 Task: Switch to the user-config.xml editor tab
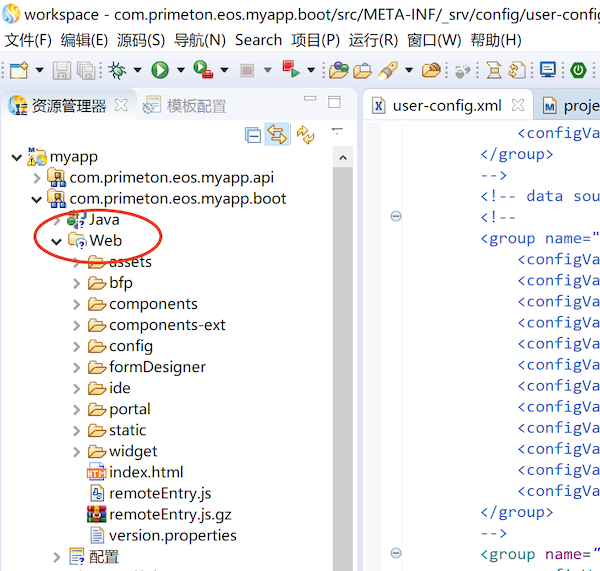tap(445, 106)
